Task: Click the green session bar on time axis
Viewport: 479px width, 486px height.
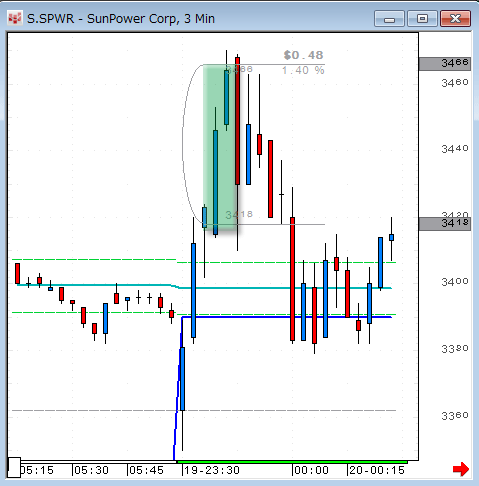Action: [292, 462]
